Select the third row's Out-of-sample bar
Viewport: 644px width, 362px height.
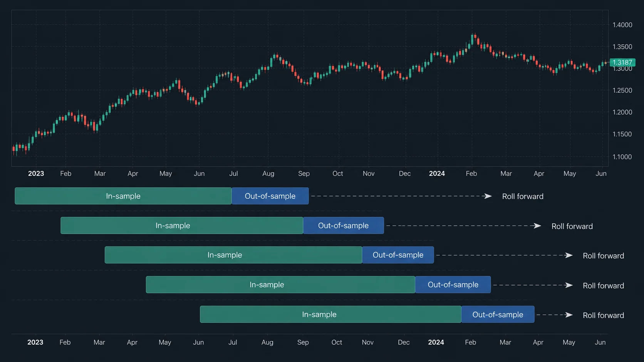coord(398,255)
